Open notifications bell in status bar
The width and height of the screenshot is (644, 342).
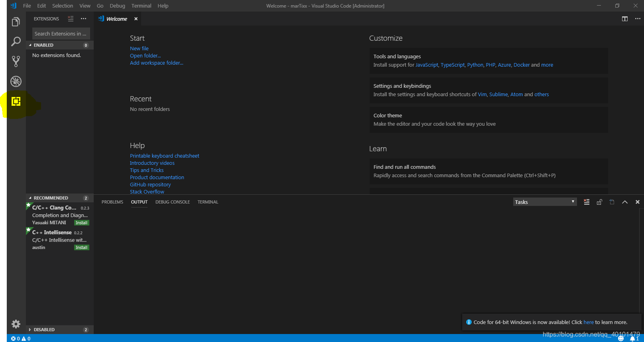[634, 338]
